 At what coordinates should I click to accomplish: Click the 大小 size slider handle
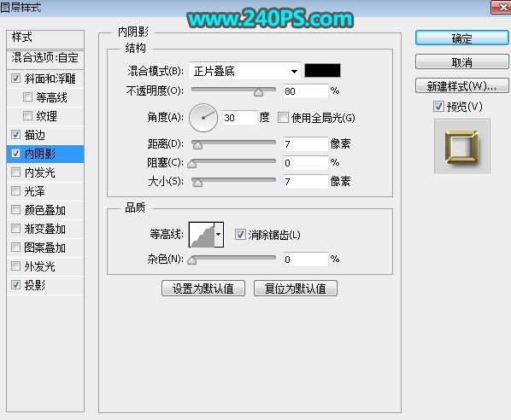coord(197,183)
